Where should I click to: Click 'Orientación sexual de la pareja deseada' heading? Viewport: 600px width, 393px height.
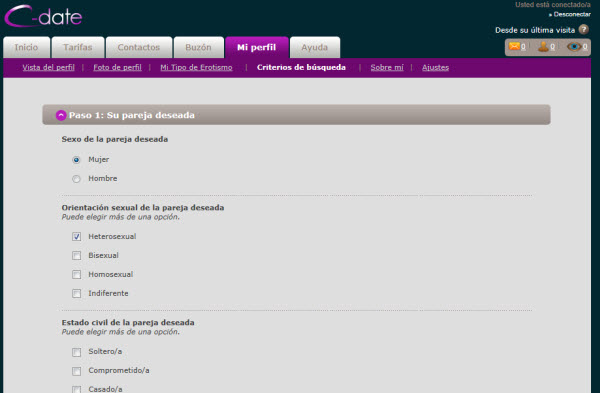(143, 208)
